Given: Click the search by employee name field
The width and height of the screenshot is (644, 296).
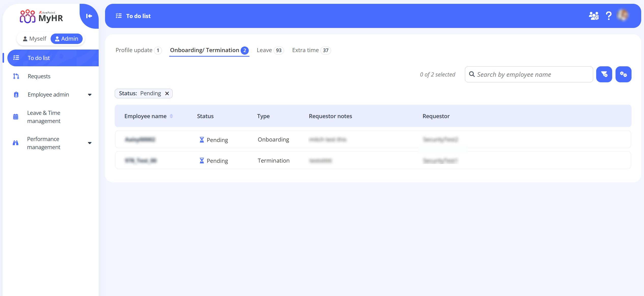Looking at the screenshot, I should 529,74.
